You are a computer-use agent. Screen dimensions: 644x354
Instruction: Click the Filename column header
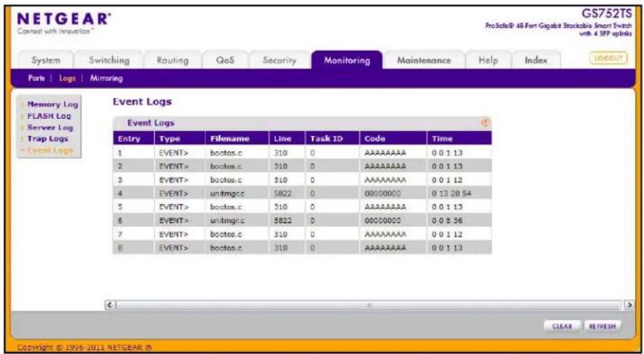pyautogui.click(x=237, y=139)
